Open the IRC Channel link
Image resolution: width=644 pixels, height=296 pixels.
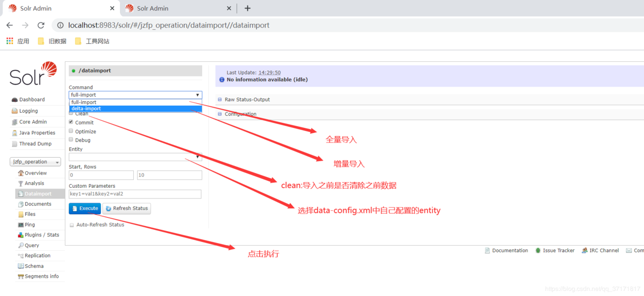(604, 250)
